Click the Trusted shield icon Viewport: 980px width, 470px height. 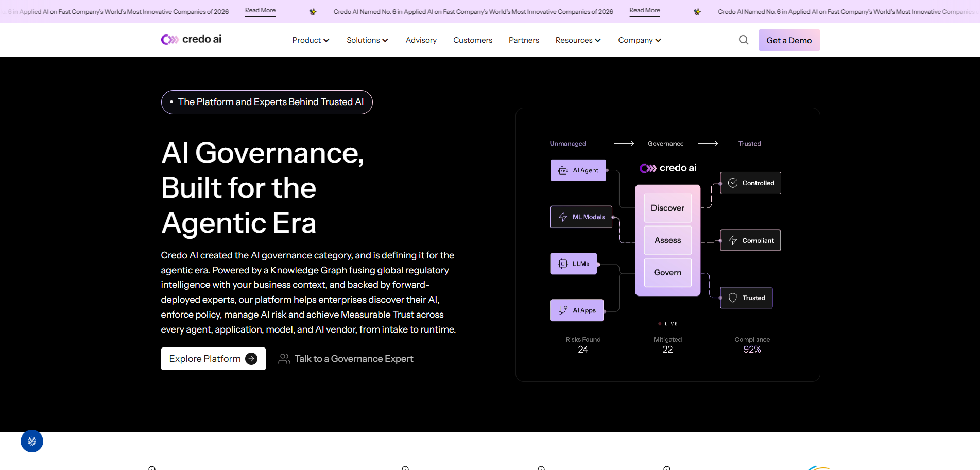733,298
